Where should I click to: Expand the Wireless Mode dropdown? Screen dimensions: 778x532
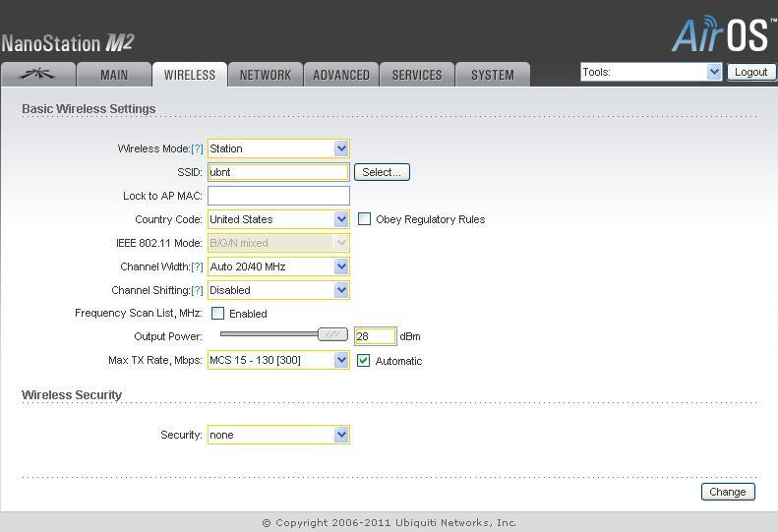pos(278,148)
